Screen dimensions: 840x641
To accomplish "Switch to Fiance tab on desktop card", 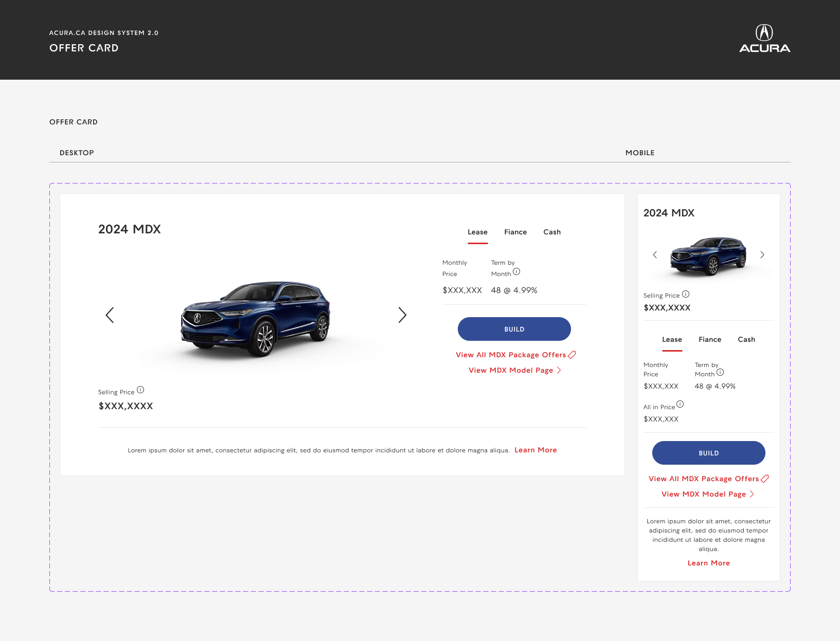I will (515, 232).
